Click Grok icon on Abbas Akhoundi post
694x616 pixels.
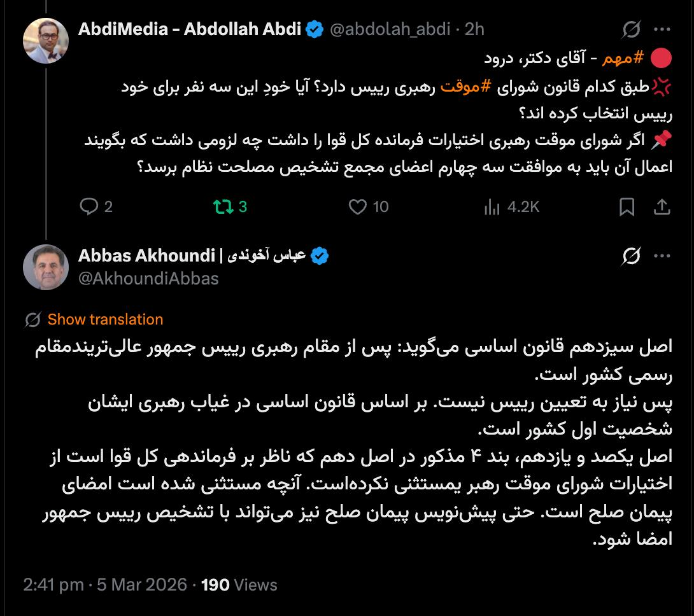[x=632, y=256]
